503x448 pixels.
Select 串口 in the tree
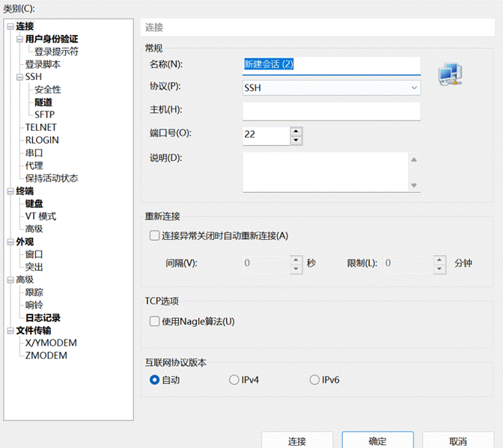34,153
